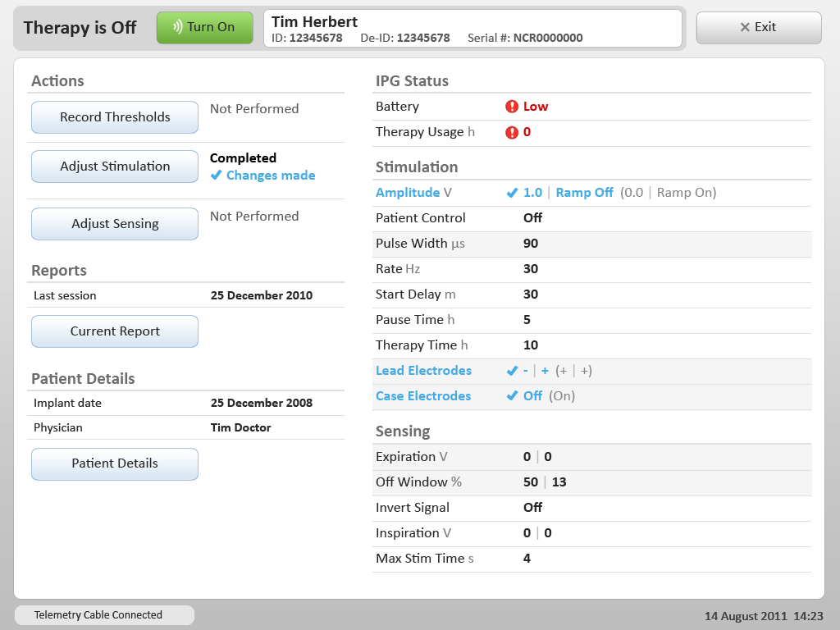Viewport: 840px width, 630px height.
Task: Click the Changes made checkmark icon
Action: [216, 176]
